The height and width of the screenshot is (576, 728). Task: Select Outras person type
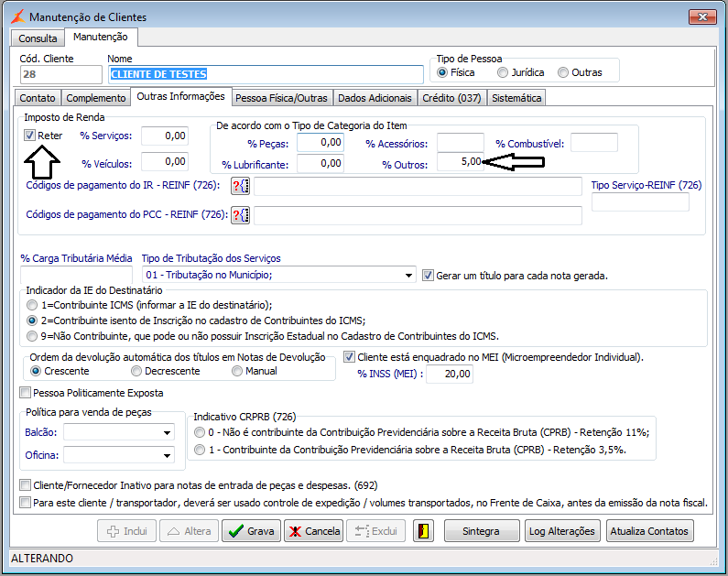click(563, 72)
